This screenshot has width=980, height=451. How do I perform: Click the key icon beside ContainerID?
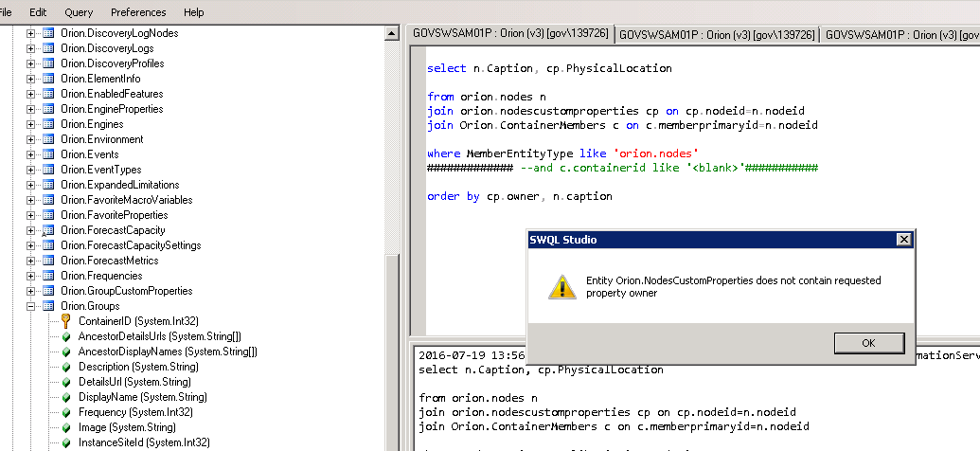point(65,321)
